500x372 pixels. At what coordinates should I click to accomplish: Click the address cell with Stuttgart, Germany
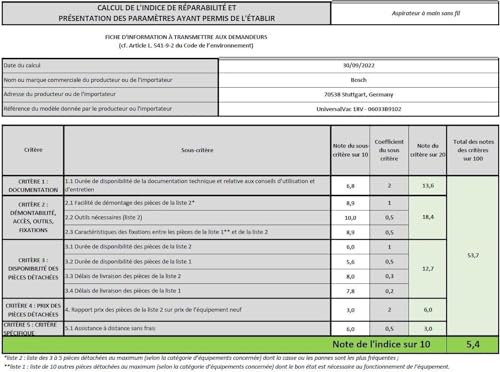coord(359,95)
